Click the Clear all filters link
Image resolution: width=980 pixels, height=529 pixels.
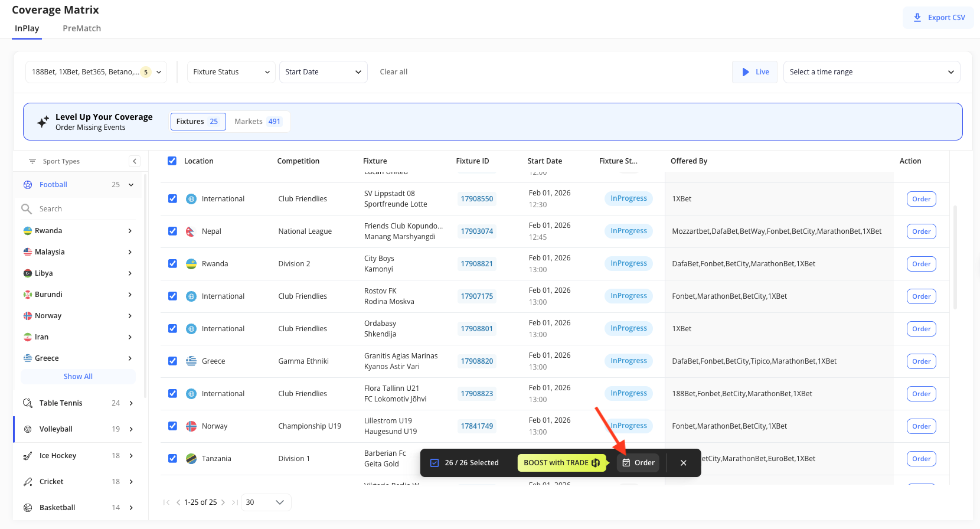[393, 72]
